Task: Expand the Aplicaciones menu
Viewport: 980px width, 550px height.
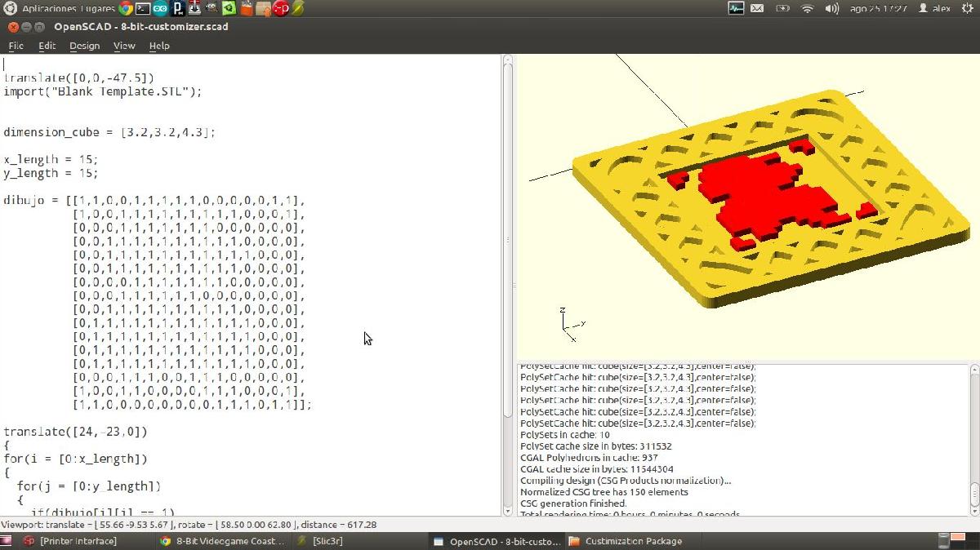Action: click(49, 8)
